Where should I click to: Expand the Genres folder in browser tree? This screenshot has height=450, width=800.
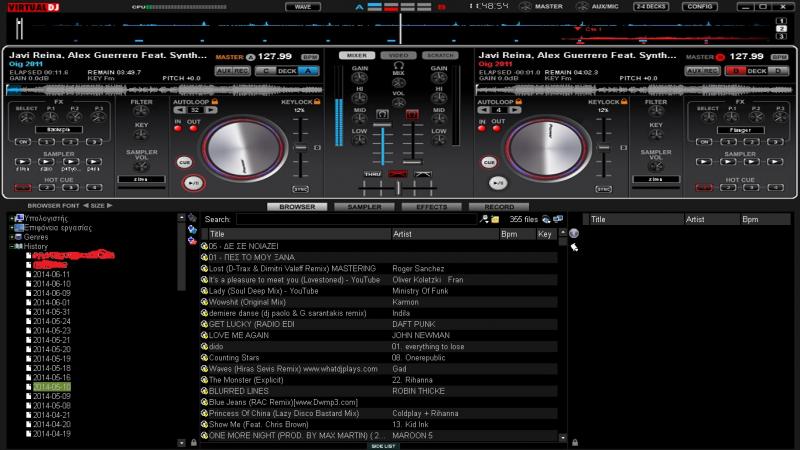pyautogui.click(x=14, y=237)
